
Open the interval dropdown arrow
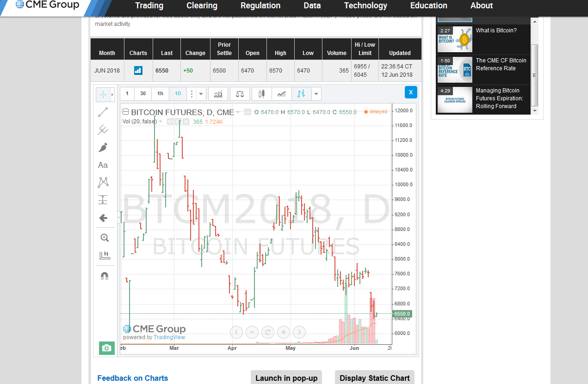point(201,94)
